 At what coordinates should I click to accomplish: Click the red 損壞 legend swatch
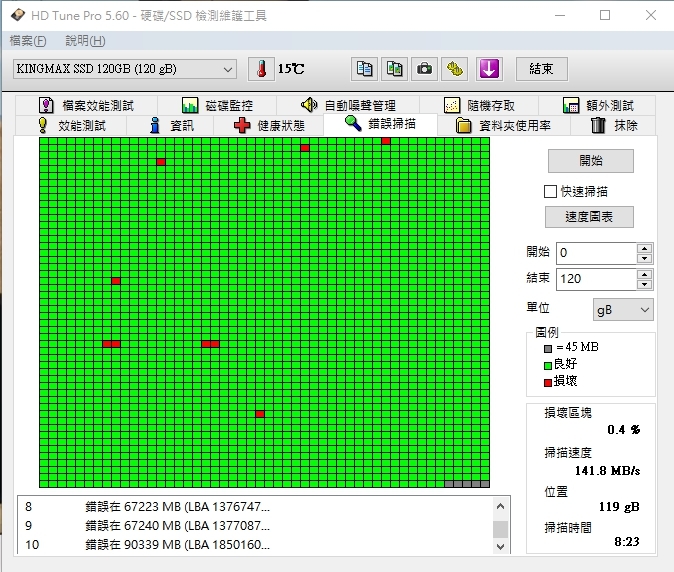pos(548,382)
